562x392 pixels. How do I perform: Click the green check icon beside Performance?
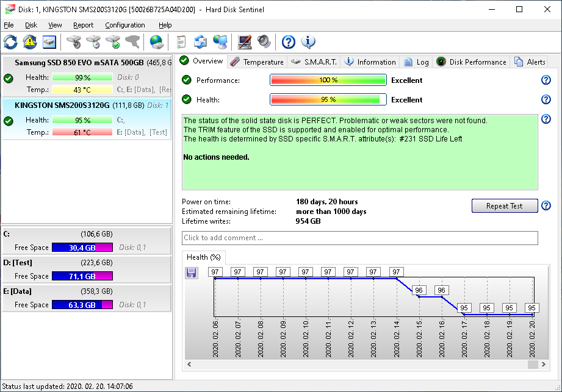point(186,80)
